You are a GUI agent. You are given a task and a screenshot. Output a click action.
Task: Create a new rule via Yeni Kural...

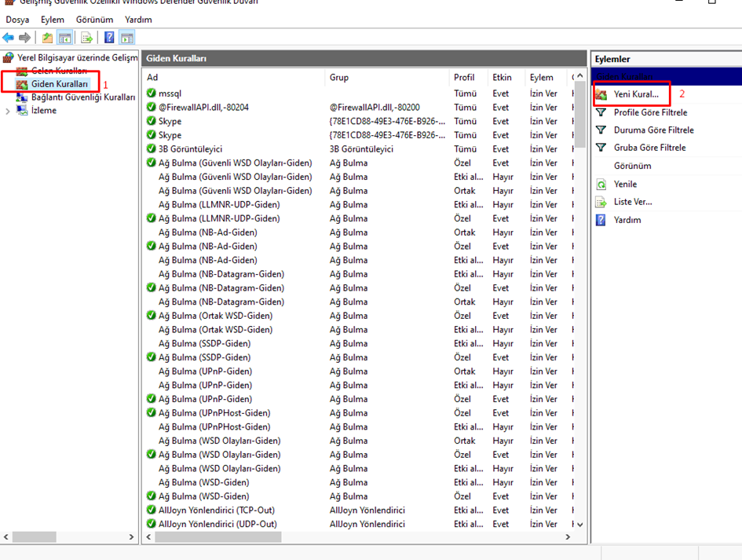[x=636, y=94]
